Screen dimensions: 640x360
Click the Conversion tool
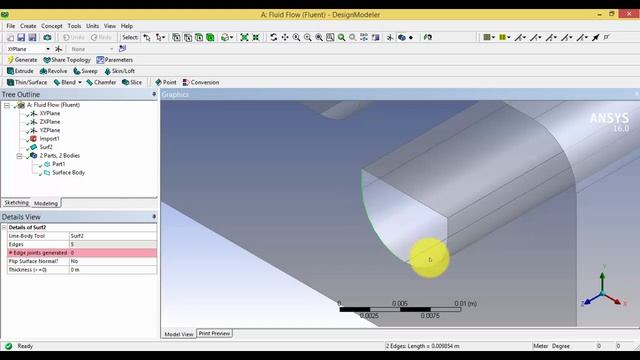tap(201, 82)
